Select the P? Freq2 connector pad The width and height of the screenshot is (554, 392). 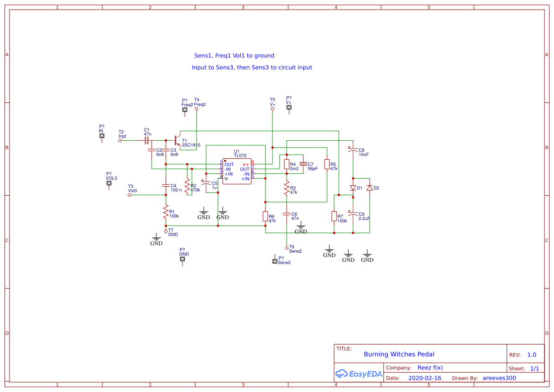pos(185,110)
